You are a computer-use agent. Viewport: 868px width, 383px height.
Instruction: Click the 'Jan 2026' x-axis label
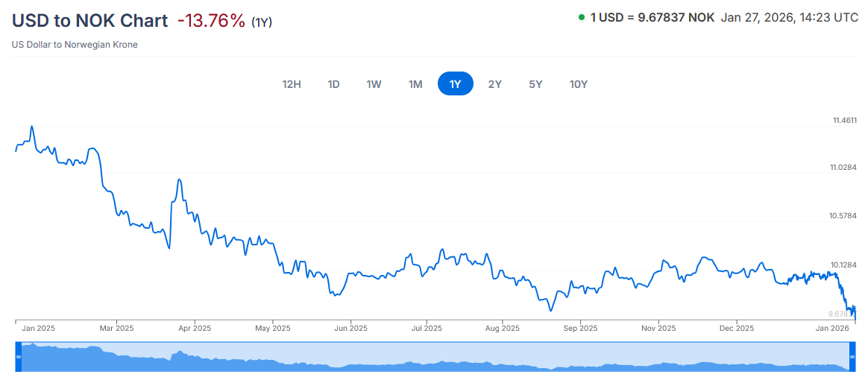point(834,328)
